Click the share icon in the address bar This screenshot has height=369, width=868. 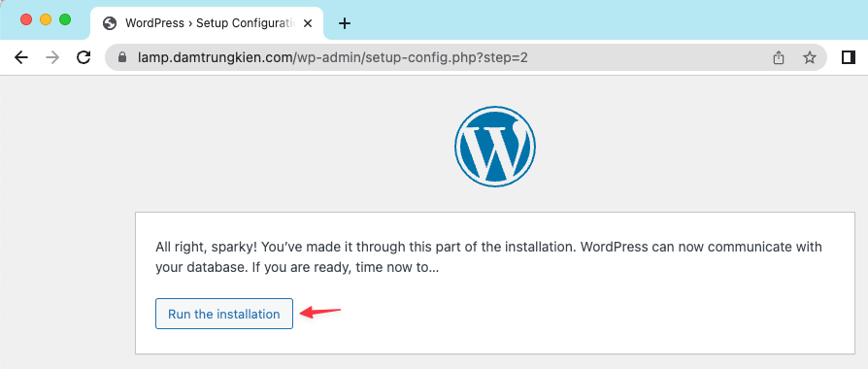pos(779,57)
